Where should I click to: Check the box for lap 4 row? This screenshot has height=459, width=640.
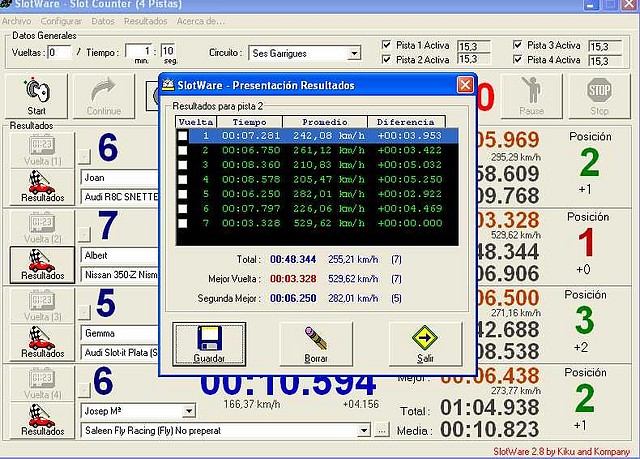tap(182, 180)
